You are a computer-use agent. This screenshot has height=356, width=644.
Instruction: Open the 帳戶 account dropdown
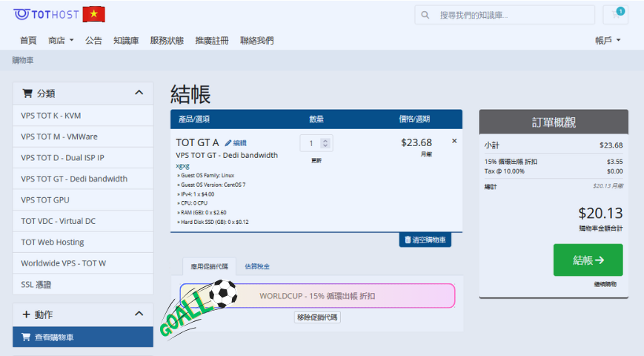point(608,40)
